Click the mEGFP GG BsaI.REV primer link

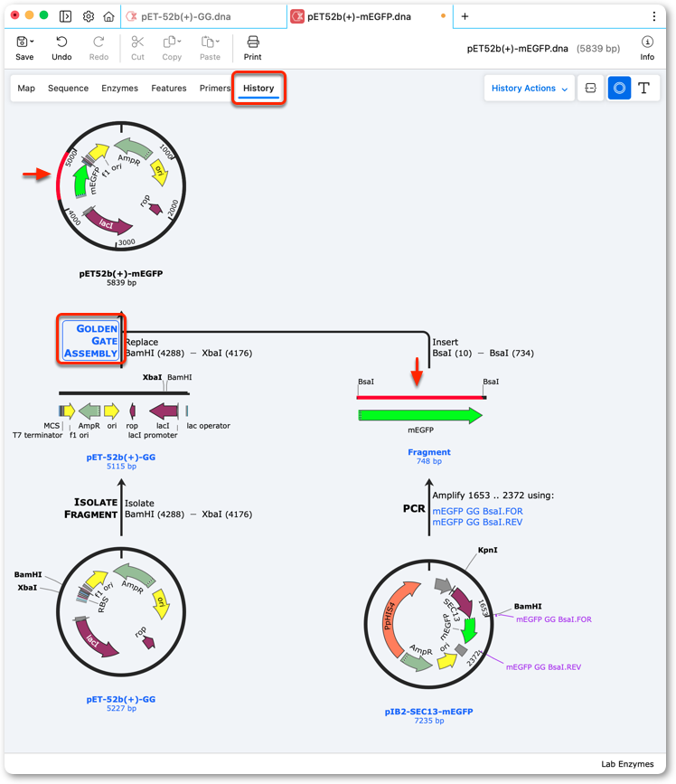(x=477, y=522)
